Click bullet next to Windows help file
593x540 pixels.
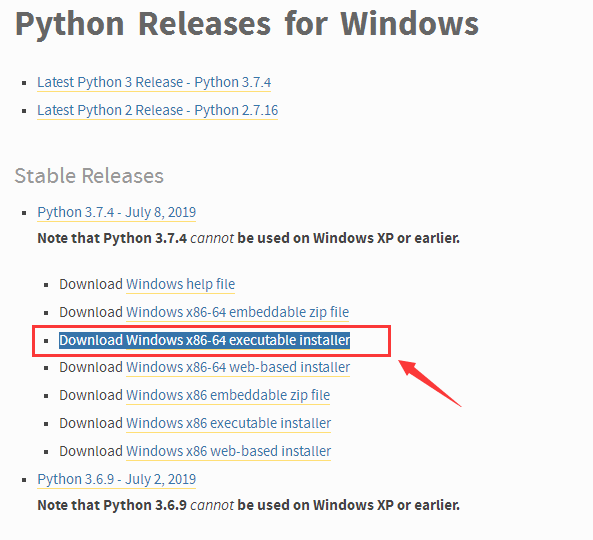click(46, 285)
